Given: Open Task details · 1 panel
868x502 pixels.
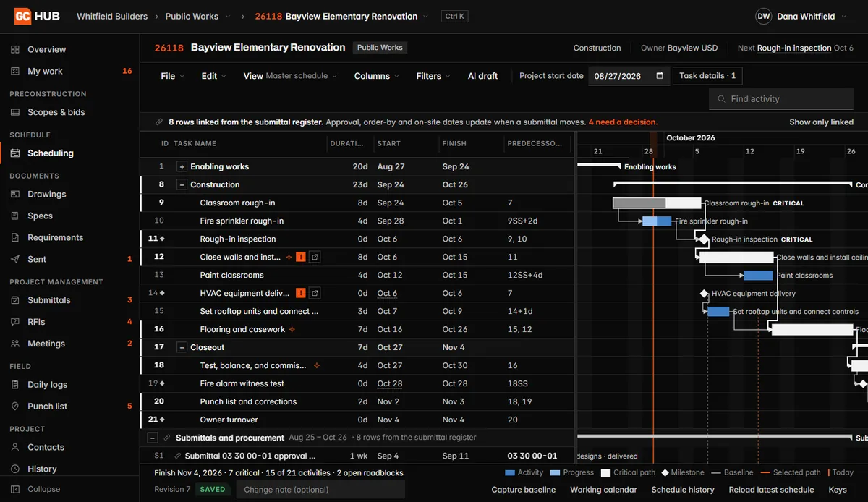Looking at the screenshot, I should (x=707, y=75).
